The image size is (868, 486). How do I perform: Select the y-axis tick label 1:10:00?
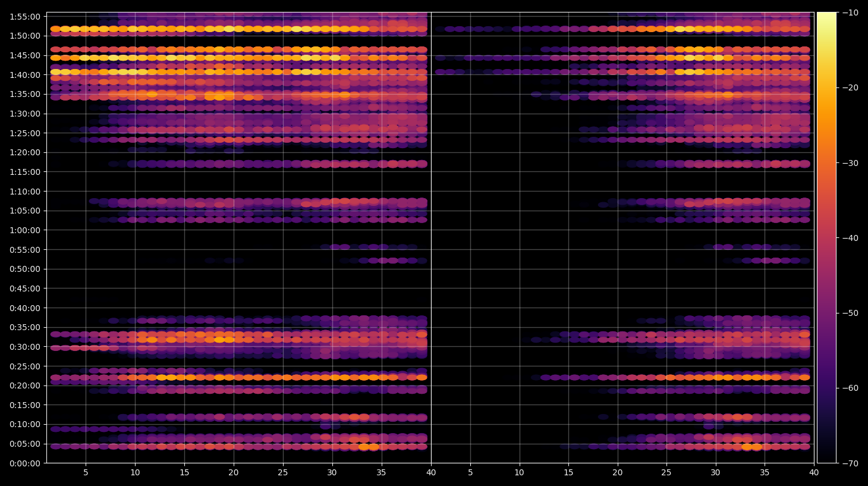[x=25, y=192]
